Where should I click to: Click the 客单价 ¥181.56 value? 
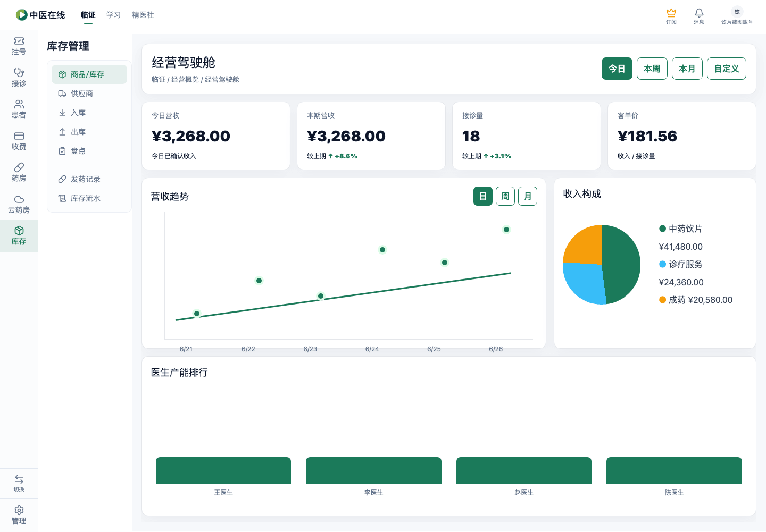click(x=647, y=136)
